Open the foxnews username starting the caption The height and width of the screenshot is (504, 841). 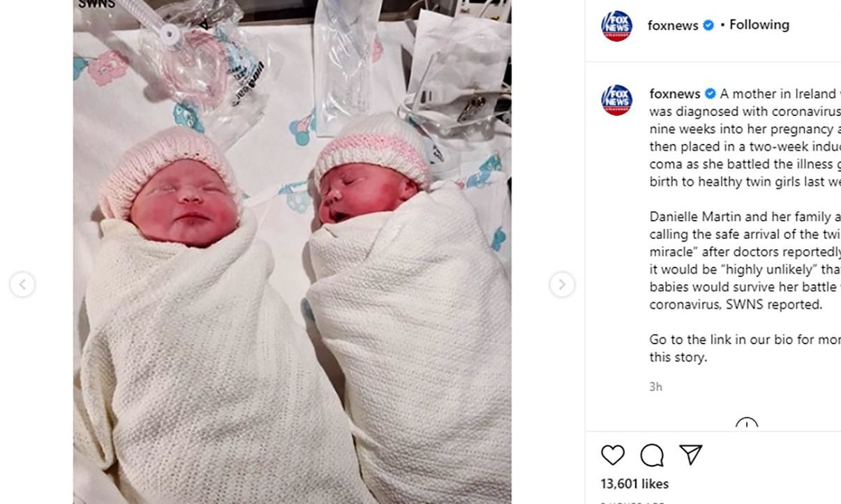[x=675, y=94]
